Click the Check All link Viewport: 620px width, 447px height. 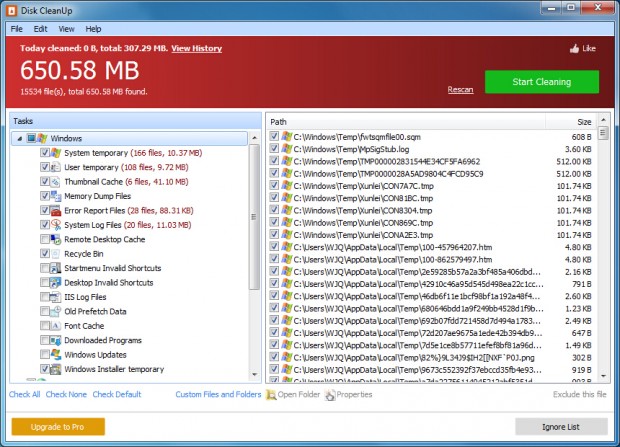pos(25,394)
